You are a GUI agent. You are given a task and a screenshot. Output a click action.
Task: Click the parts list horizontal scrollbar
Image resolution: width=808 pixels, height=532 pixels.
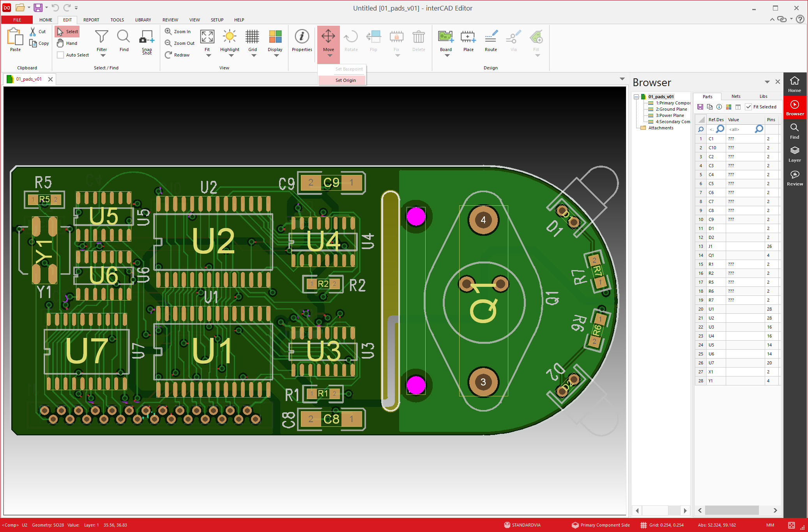tap(732, 510)
